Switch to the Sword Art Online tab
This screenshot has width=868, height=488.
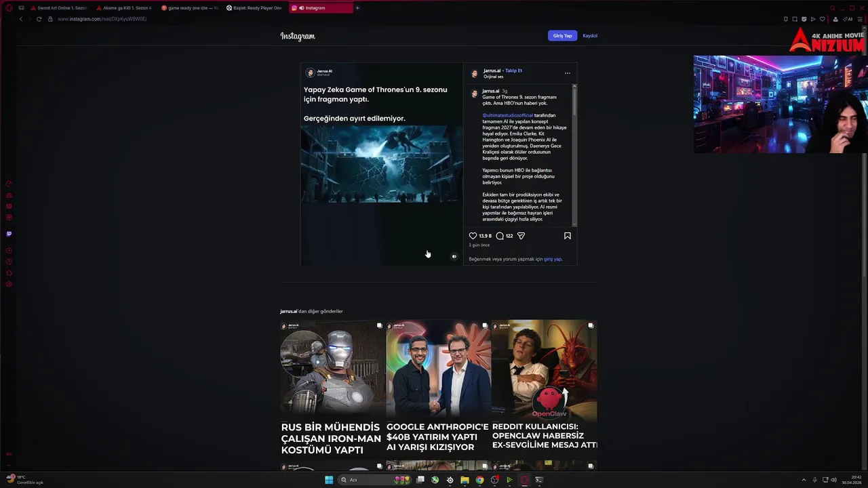click(58, 8)
